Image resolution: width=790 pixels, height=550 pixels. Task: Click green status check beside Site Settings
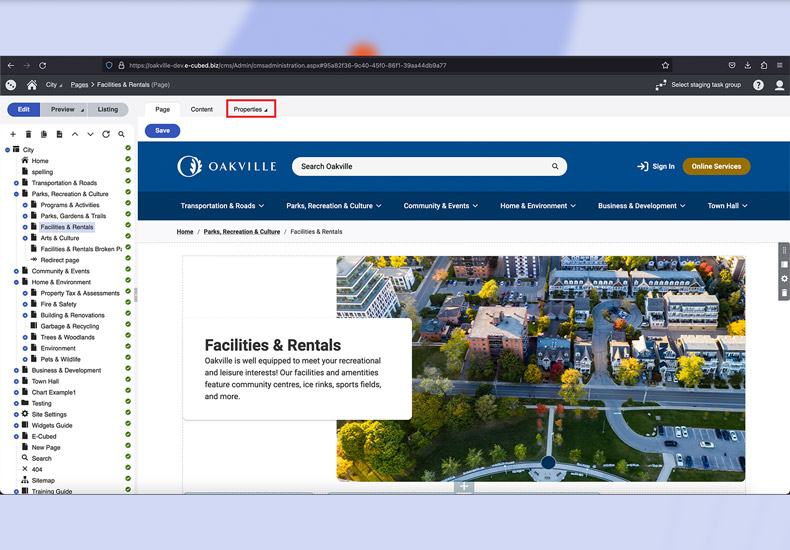click(x=128, y=414)
